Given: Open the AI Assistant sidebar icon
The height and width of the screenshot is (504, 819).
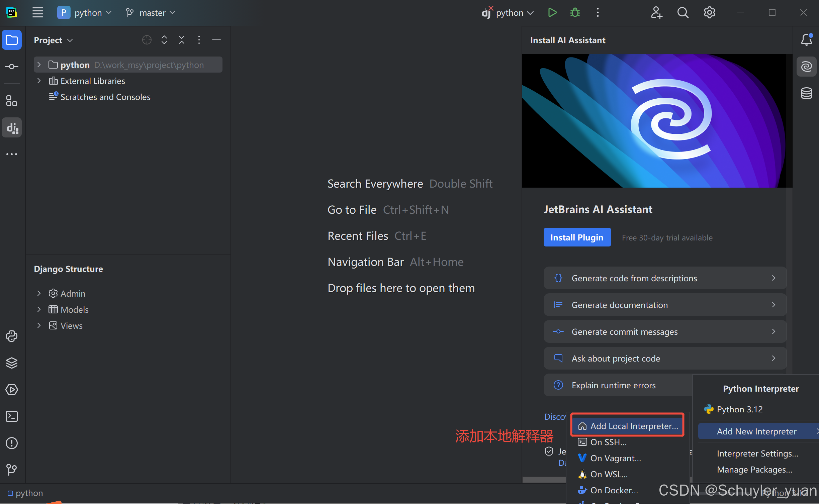Looking at the screenshot, I should tap(806, 67).
